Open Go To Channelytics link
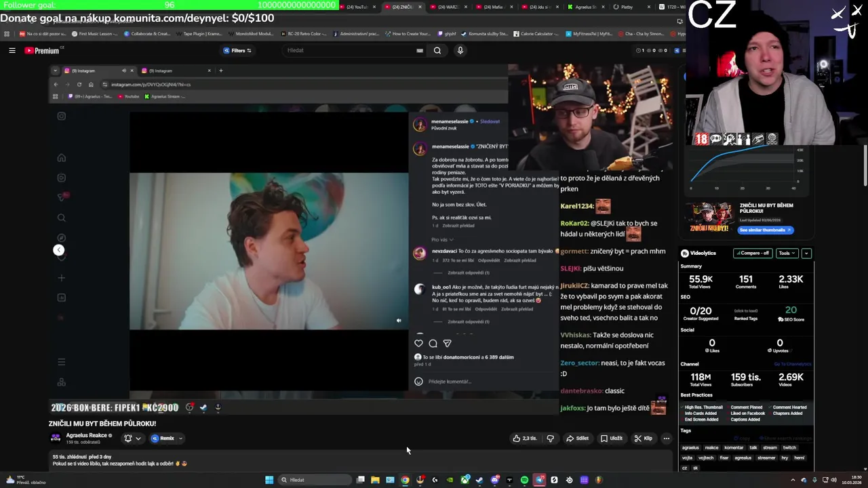Screen dimensions: 868x488 [x=792, y=364]
